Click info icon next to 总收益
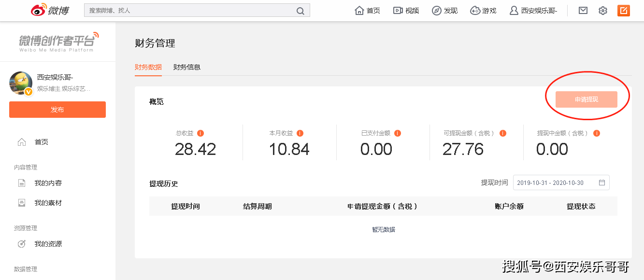Image resolution: width=644 pixels, height=280 pixels. pyautogui.click(x=200, y=133)
